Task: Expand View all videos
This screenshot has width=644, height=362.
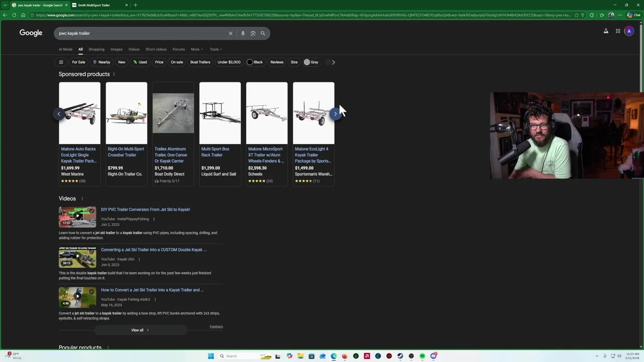Action: coord(140,330)
